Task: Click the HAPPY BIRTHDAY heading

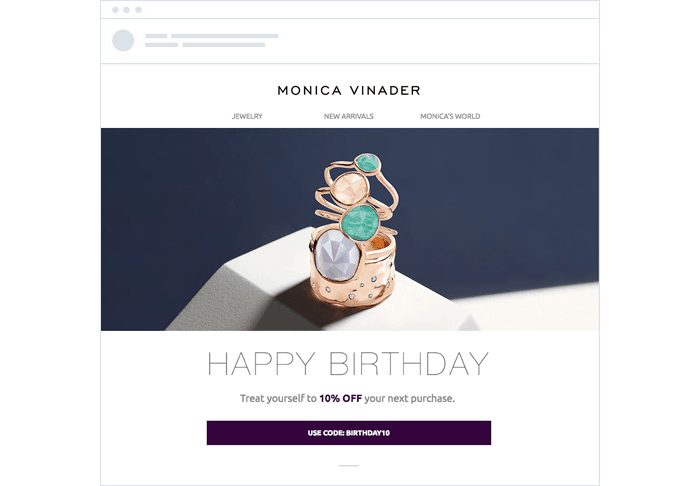Action: pyautogui.click(x=348, y=364)
